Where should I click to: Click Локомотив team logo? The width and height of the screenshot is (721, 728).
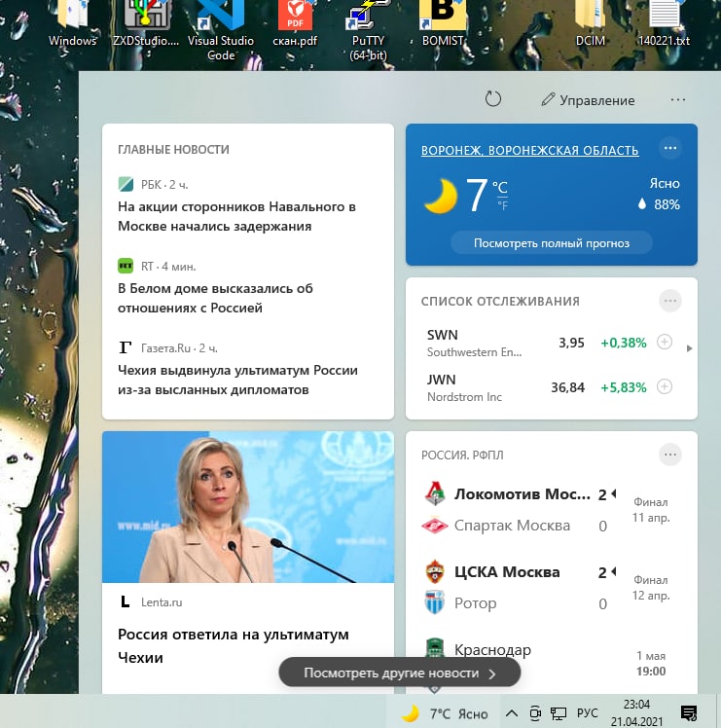click(x=435, y=494)
